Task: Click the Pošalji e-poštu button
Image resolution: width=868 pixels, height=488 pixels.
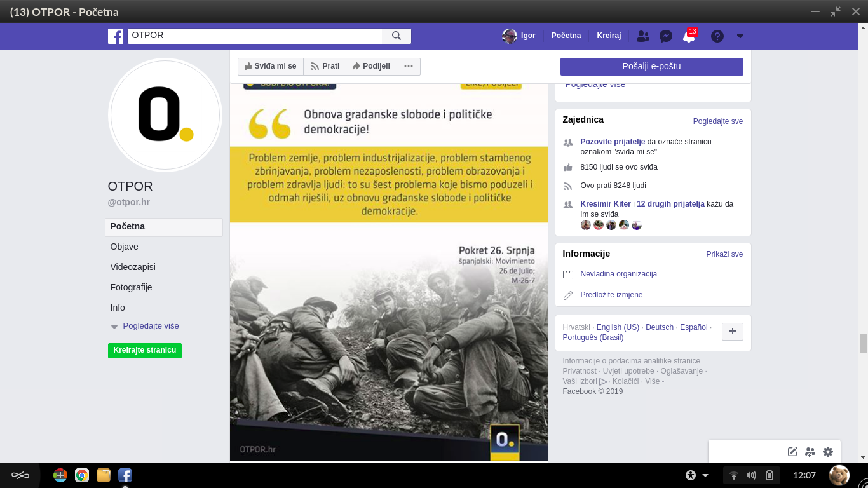Action: tap(651, 66)
